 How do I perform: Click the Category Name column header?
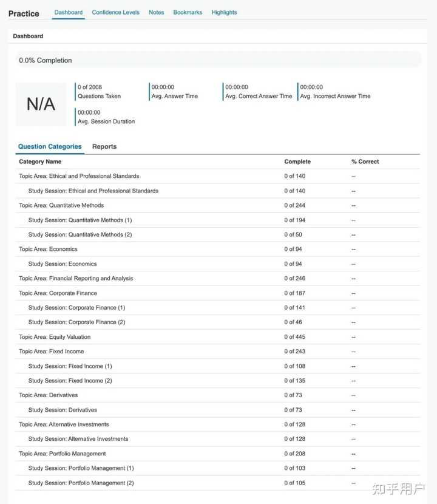(40, 162)
